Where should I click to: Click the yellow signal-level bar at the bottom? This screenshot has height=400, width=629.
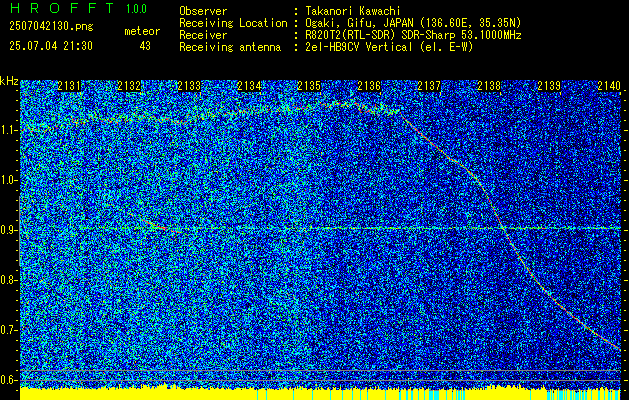(320, 394)
